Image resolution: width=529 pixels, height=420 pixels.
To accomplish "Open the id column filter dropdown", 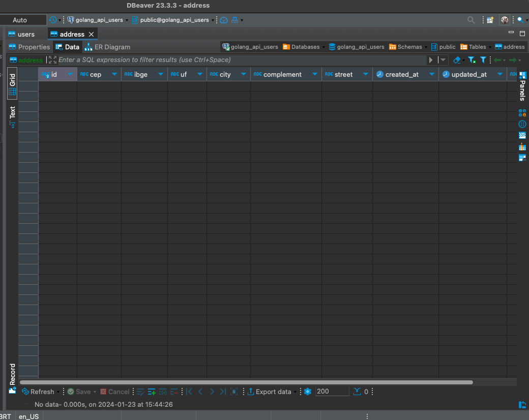I will point(70,74).
